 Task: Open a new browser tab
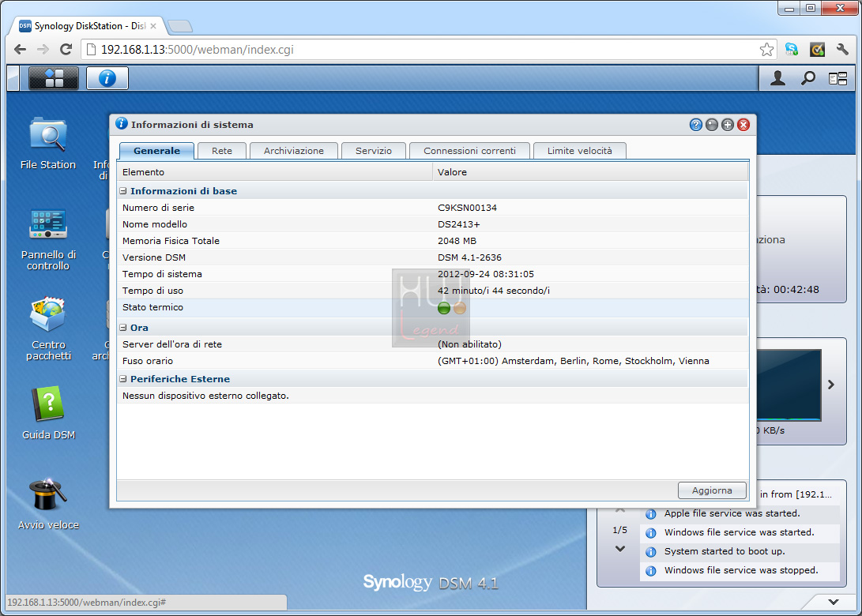(x=180, y=26)
